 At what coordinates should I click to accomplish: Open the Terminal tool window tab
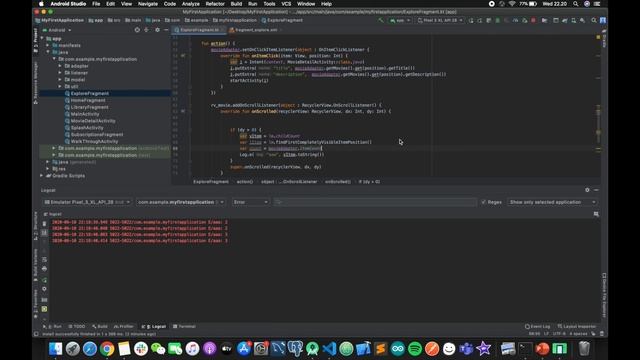pos(184,327)
